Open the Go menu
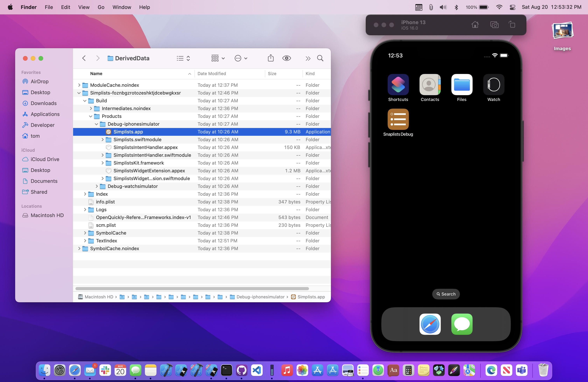 tap(101, 7)
